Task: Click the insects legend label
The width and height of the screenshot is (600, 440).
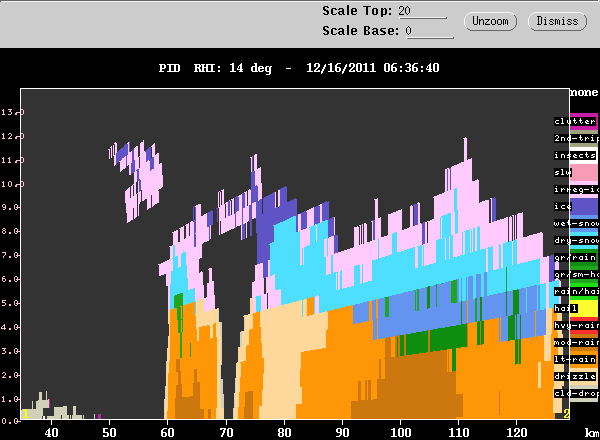Action: [575, 155]
